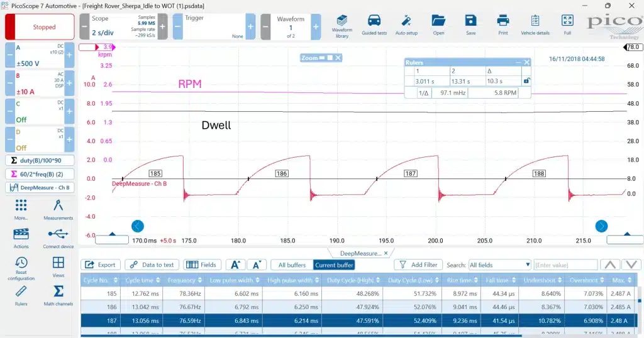Open Vehicle details

click(535, 25)
